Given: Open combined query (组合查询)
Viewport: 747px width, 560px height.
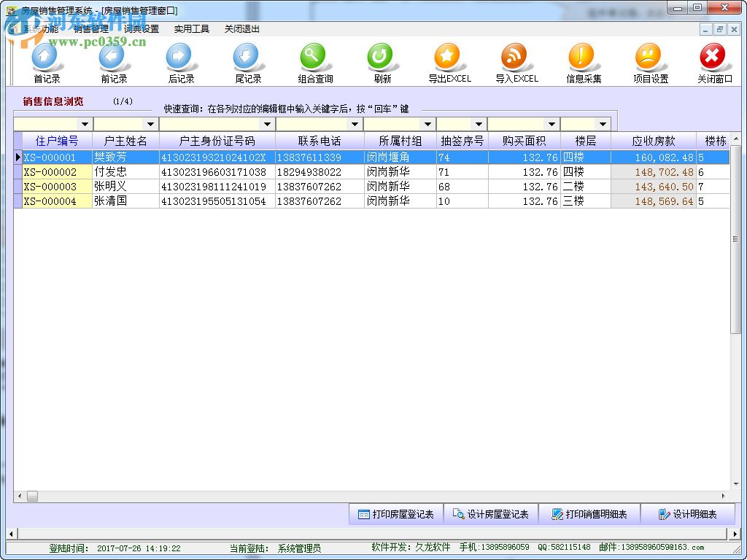Looking at the screenshot, I should pos(315,63).
